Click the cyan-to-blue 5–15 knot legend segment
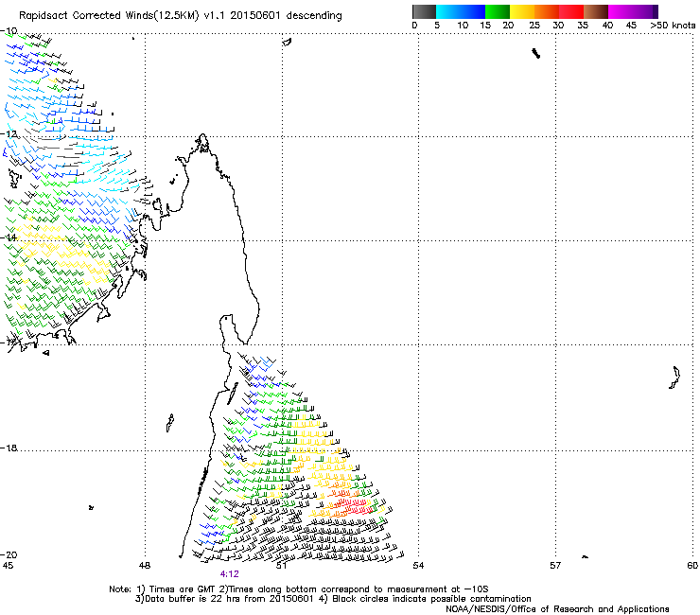 pyautogui.click(x=461, y=11)
